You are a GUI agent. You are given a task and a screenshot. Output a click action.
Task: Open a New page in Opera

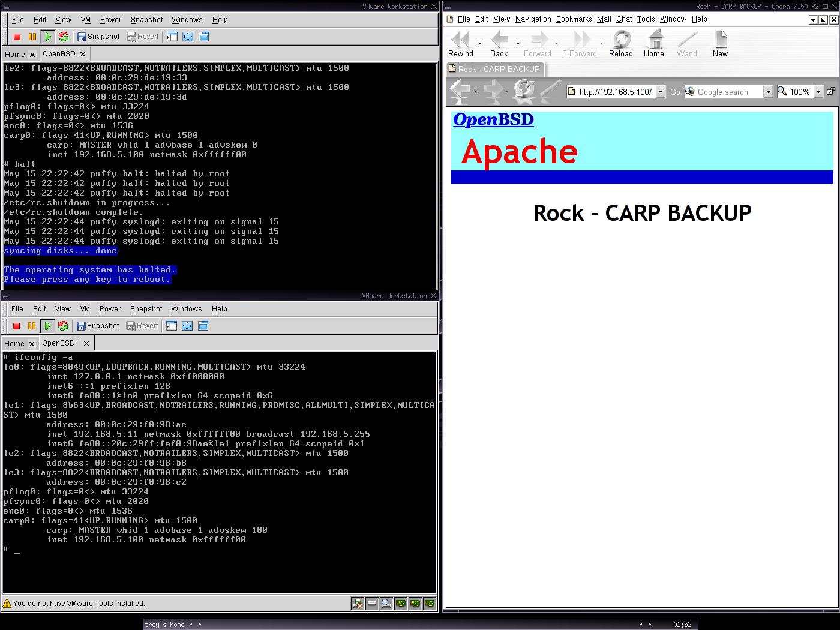coord(720,44)
